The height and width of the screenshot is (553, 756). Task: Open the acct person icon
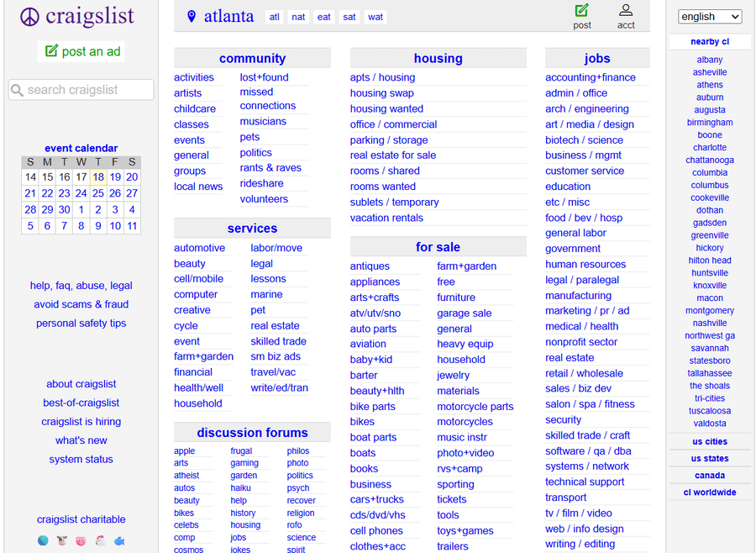[x=626, y=10]
